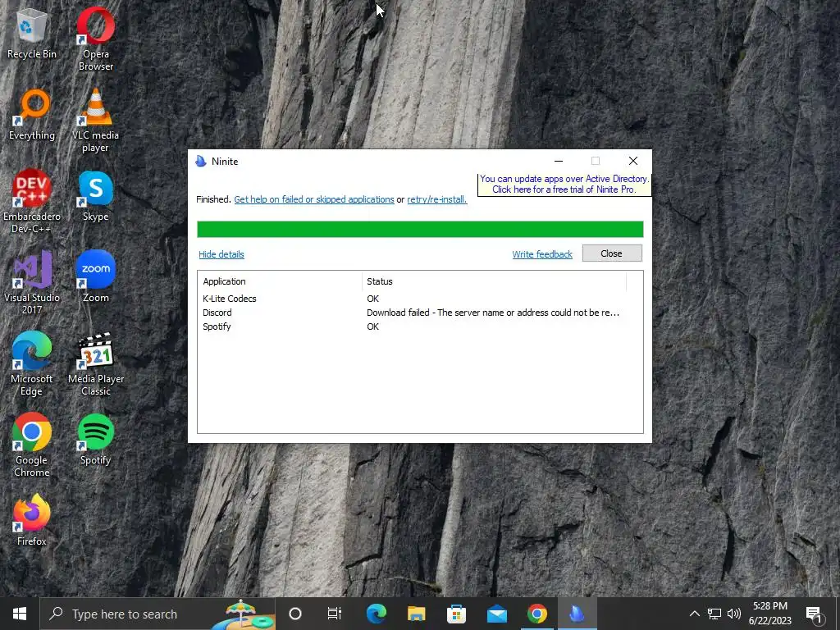Click the Type here to search box
Screen dimensions: 840x630
[158, 614]
